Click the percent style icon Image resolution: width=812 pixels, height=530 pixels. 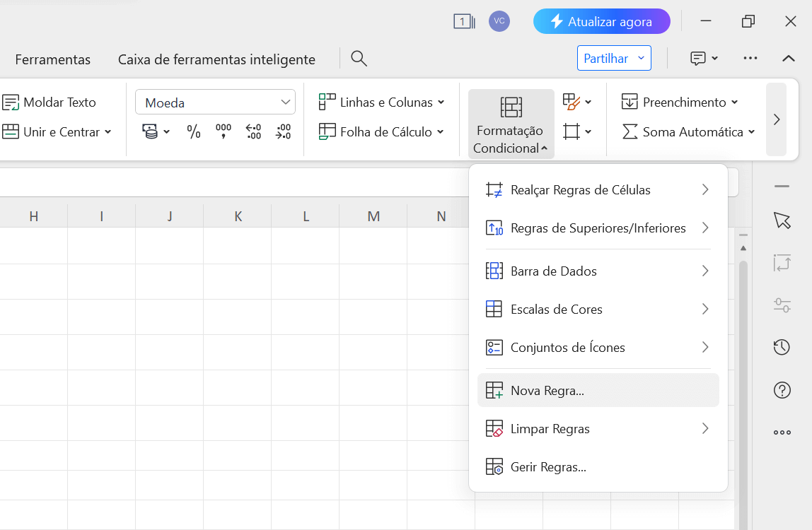pyautogui.click(x=194, y=131)
